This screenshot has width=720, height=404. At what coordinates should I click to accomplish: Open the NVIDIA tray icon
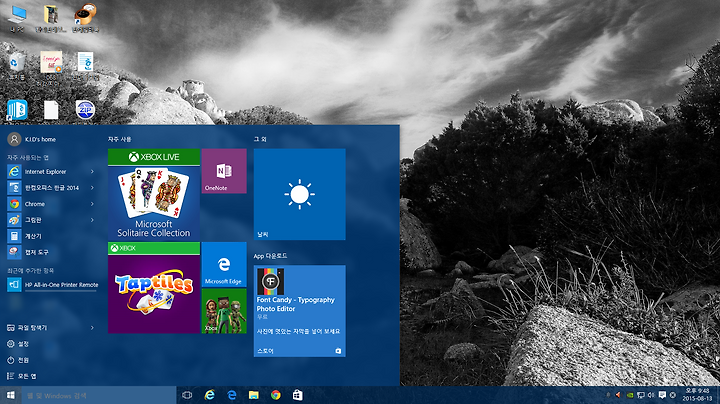[630, 395]
